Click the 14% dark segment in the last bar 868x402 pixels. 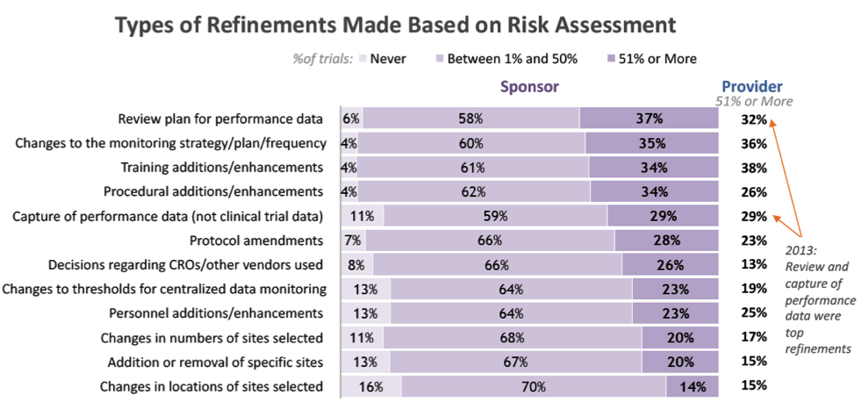coord(692,386)
